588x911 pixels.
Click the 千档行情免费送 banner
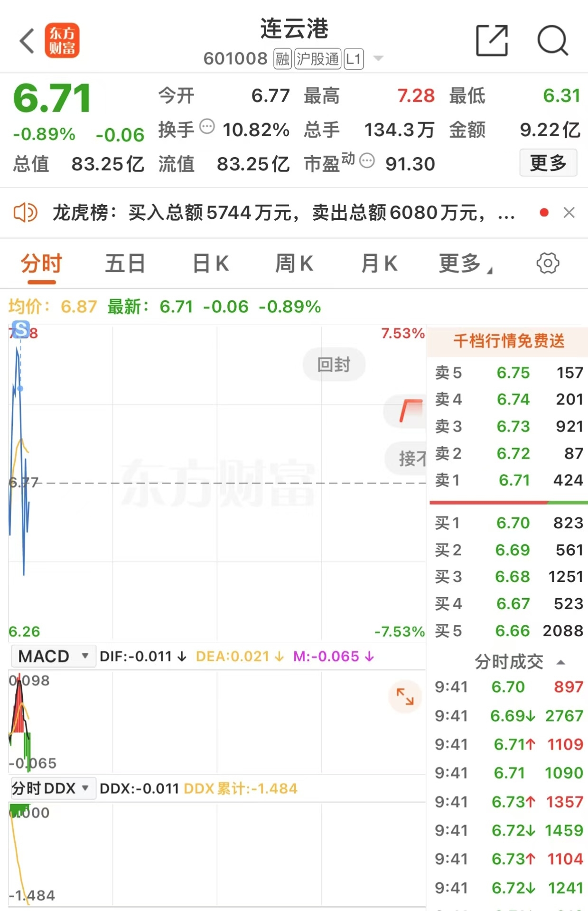(508, 341)
